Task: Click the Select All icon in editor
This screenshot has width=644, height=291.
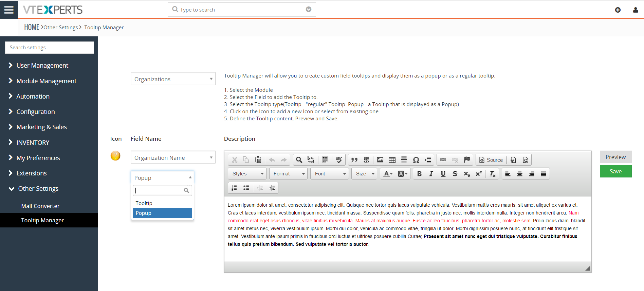Action: (325, 160)
